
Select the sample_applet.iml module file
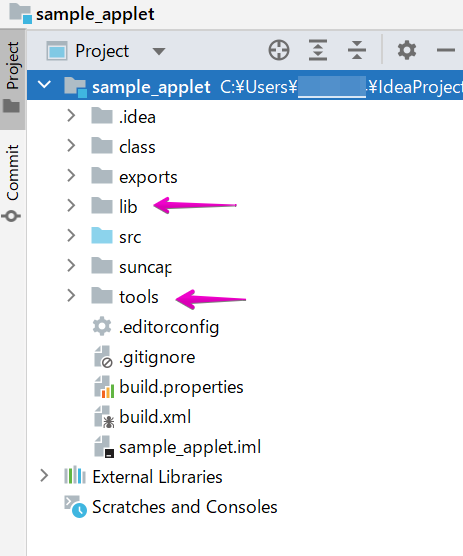coord(190,447)
